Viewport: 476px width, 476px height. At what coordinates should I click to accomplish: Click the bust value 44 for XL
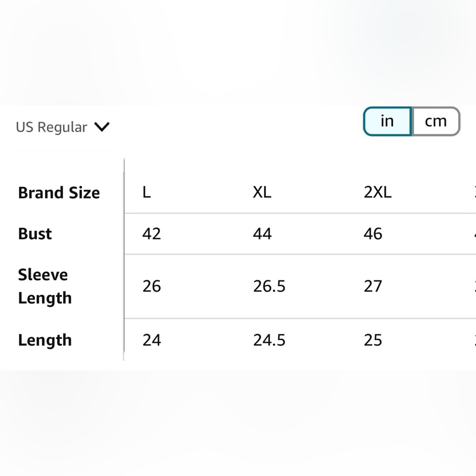(262, 234)
